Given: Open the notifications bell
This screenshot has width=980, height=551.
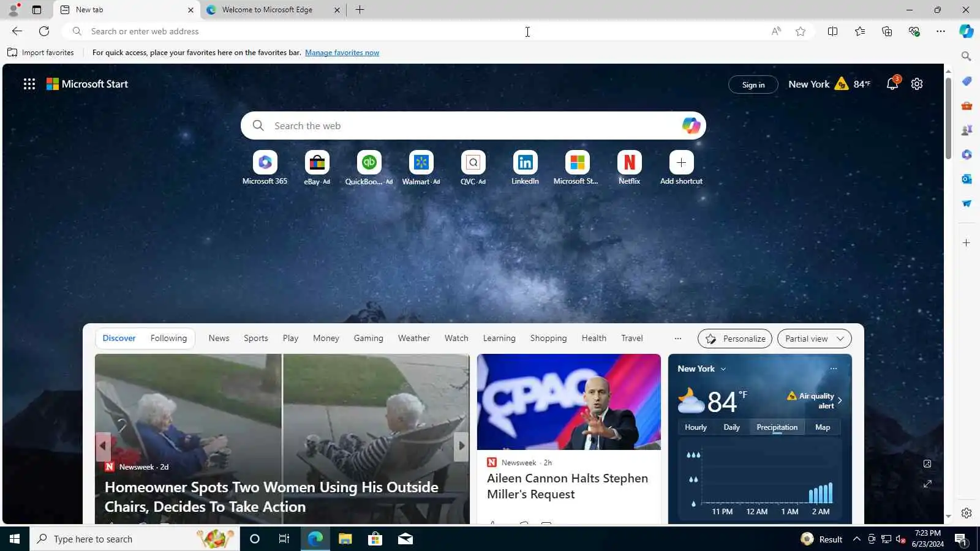Looking at the screenshot, I should [892, 84].
